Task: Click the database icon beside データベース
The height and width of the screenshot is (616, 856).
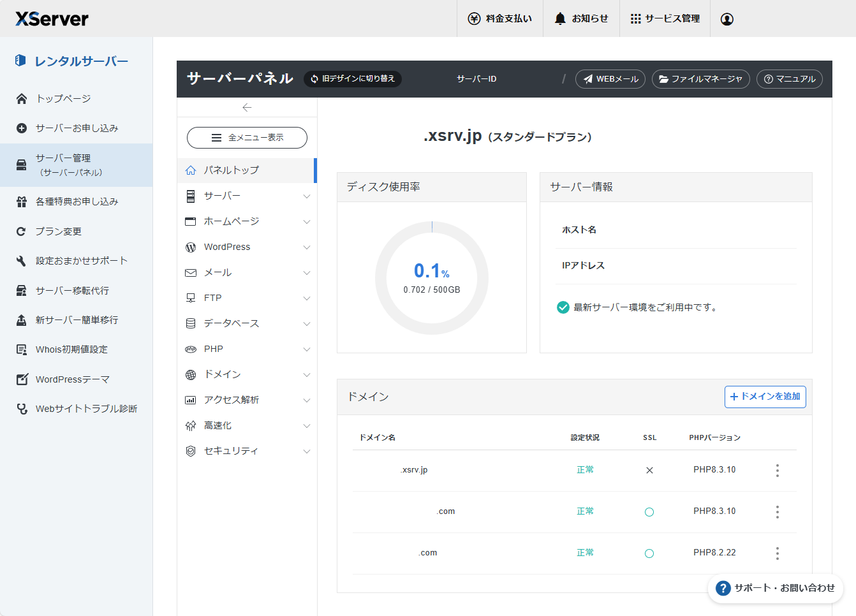Action: click(x=191, y=323)
